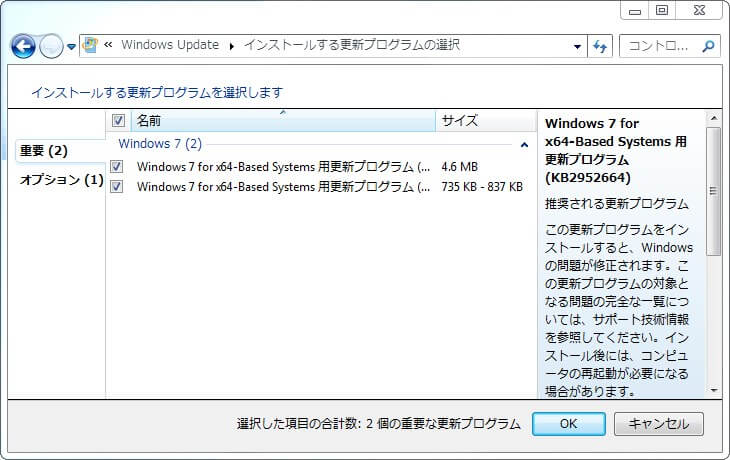Toggle the select-all checkbox in header
The height and width of the screenshot is (460, 730).
pyautogui.click(x=118, y=121)
